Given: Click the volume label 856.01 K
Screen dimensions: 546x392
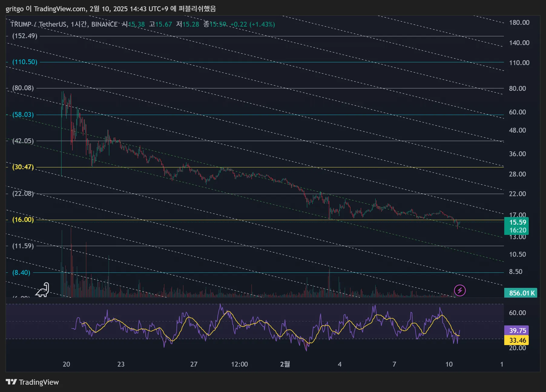Looking at the screenshot, I should [521, 293].
